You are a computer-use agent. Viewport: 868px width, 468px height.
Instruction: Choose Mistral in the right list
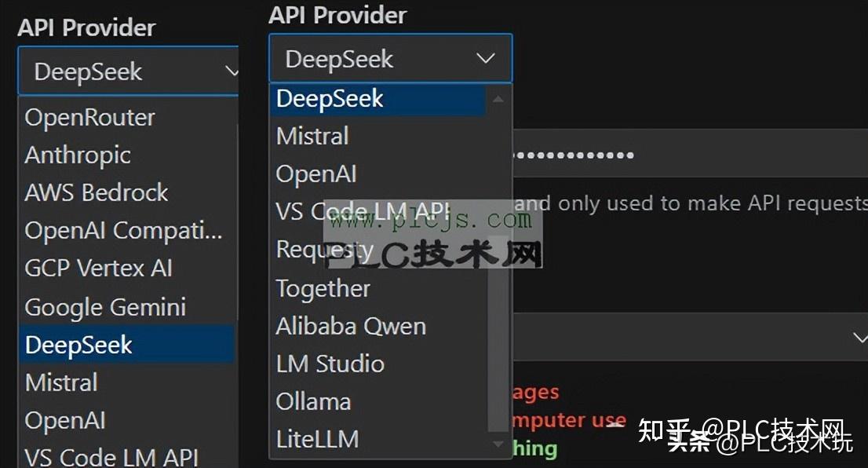tap(378, 137)
